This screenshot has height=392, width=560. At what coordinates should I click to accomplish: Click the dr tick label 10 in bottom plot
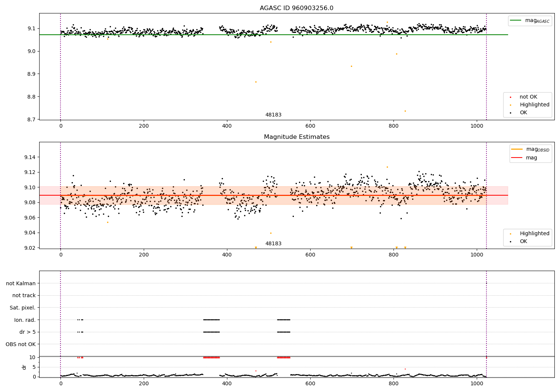[x=32, y=357]
